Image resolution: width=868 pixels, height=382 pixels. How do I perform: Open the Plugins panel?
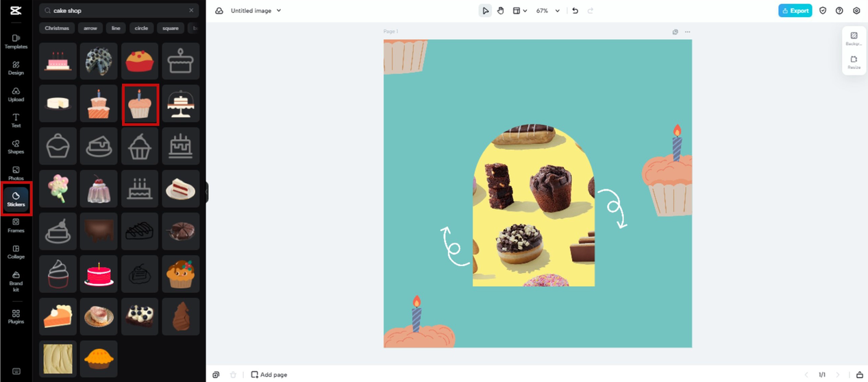[x=16, y=316]
